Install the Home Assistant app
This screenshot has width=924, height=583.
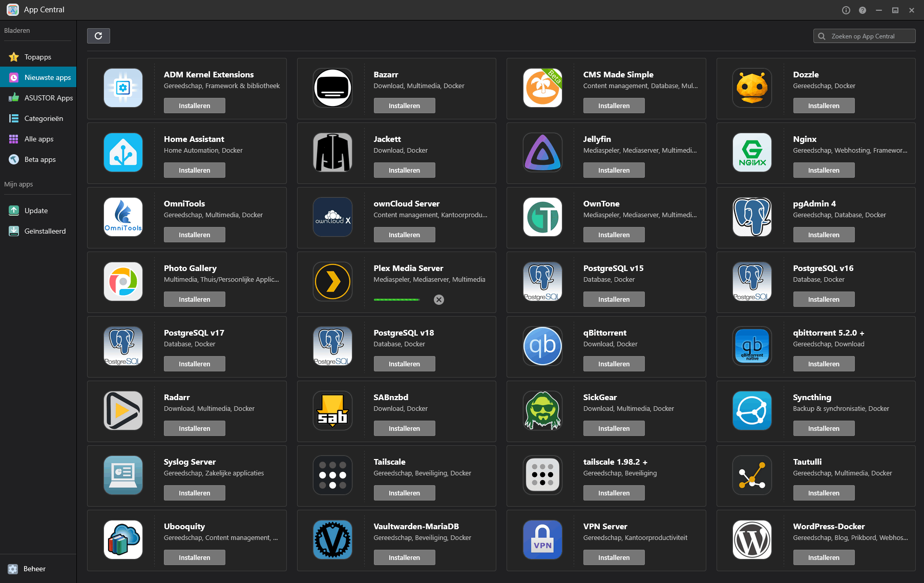[195, 170]
